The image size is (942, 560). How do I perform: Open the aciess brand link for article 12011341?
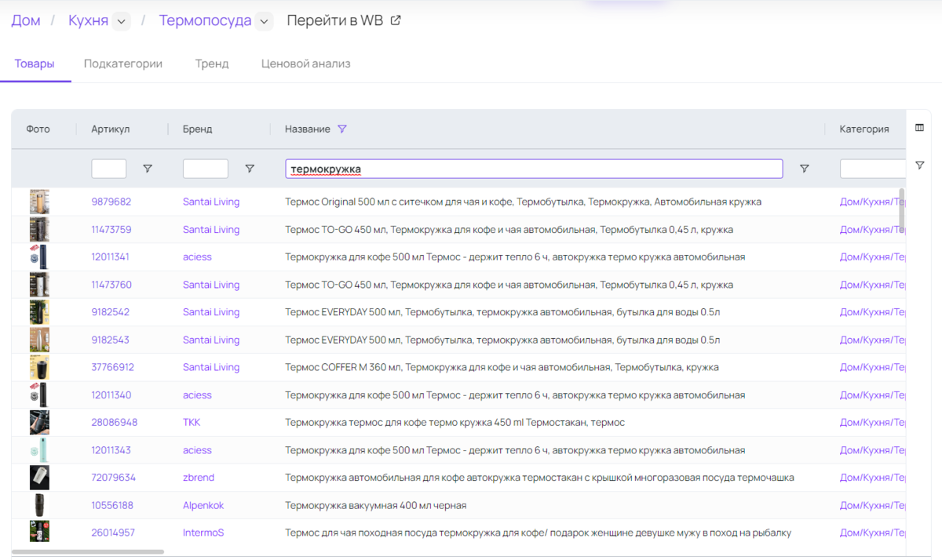(197, 257)
